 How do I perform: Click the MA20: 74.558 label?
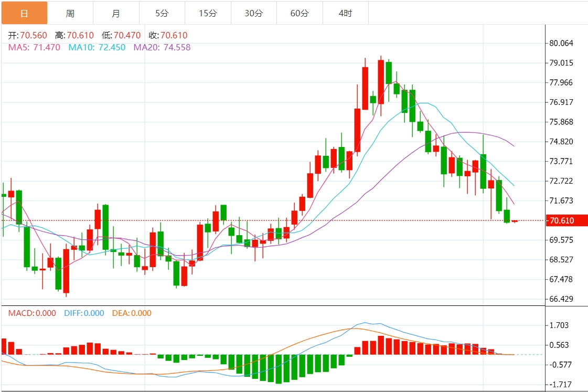click(162, 47)
